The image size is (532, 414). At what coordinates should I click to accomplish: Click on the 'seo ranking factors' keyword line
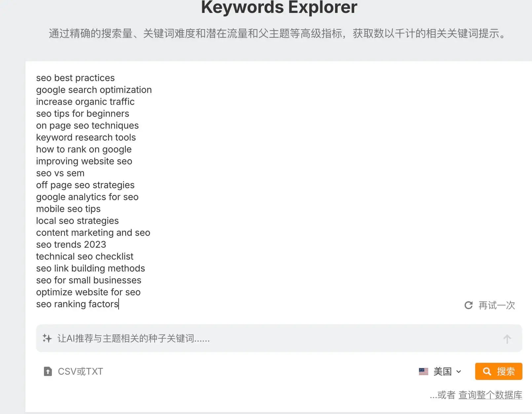pos(77,304)
